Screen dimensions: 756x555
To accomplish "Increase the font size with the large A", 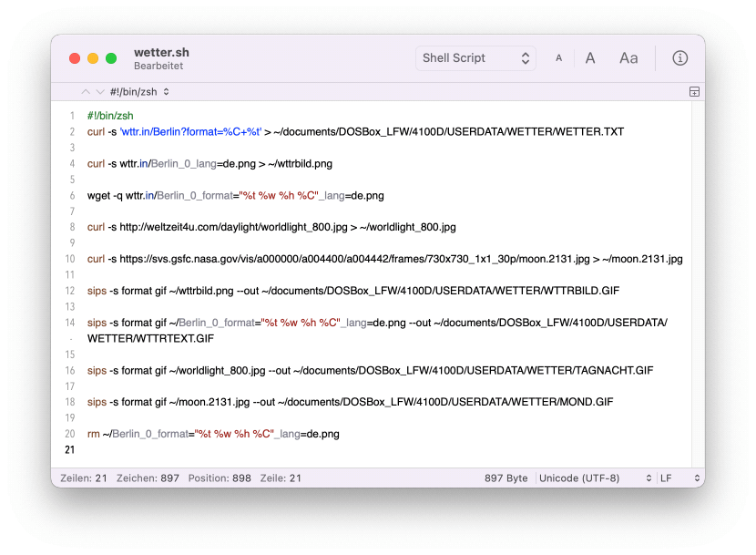I will (589, 57).
